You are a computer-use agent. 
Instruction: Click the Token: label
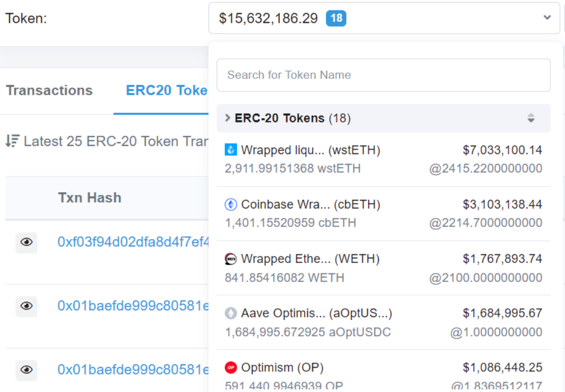[26, 19]
